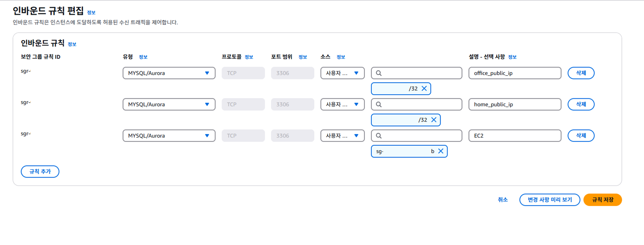This screenshot has width=644, height=245.
Task: Open the type dropdown for home_public_ip rule
Action: pos(169,104)
